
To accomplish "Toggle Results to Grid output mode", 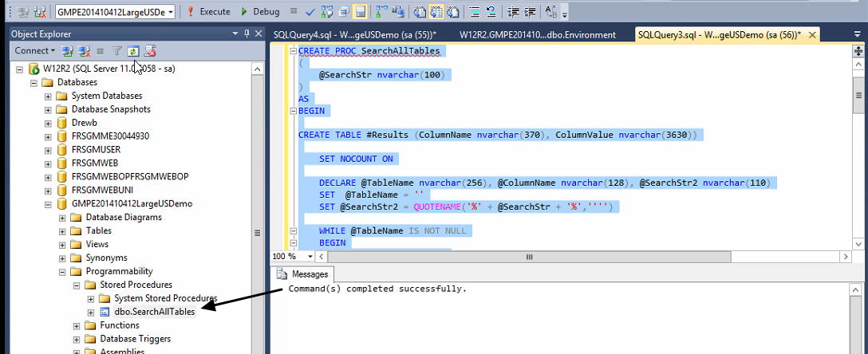I will click(x=437, y=12).
